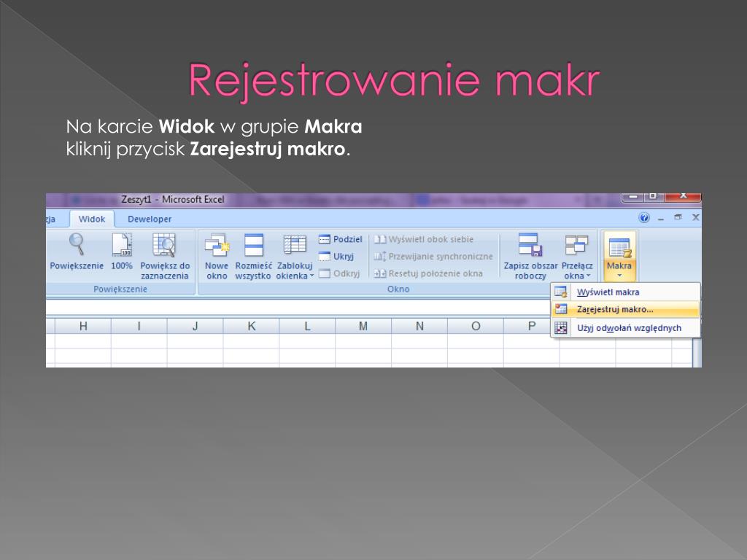This screenshot has width=747, height=560.
Task: Set zoom with the 100% icon
Action: click(122, 245)
